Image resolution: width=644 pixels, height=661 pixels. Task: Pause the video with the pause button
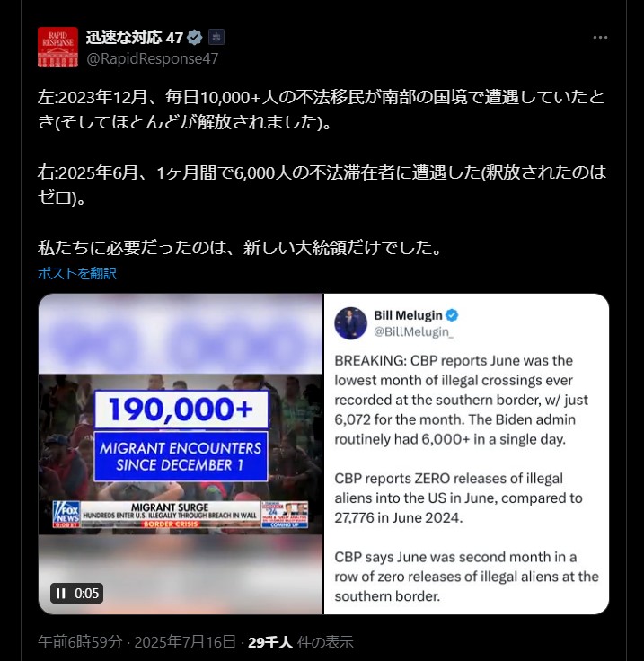tap(61, 594)
